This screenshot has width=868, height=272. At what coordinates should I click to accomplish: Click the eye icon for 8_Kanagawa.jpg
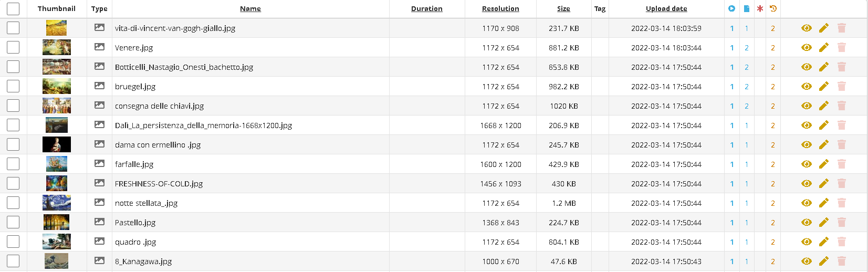(807, 261)
